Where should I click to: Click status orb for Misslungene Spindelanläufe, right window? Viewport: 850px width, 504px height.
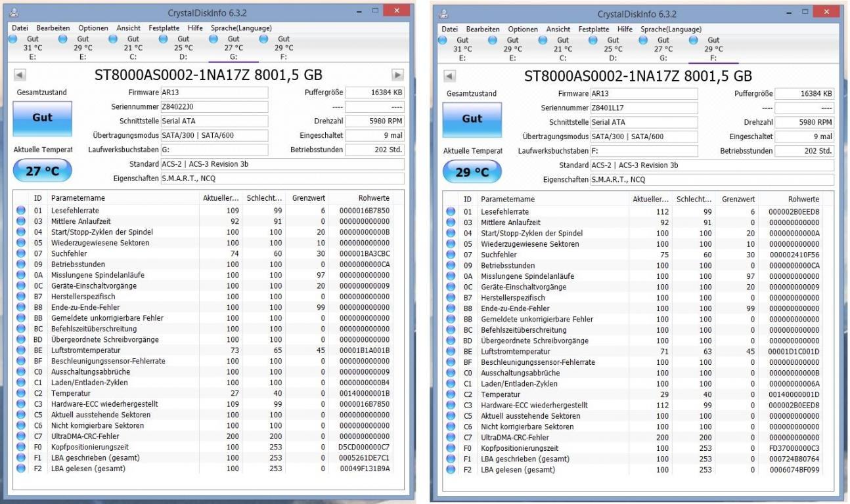pyautogui.click(x=451, y=276)
